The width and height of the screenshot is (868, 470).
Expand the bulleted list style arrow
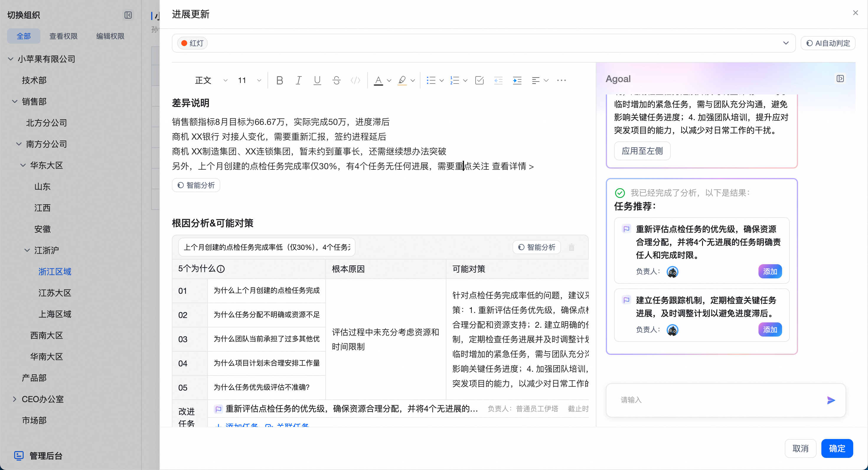(441, 80)
